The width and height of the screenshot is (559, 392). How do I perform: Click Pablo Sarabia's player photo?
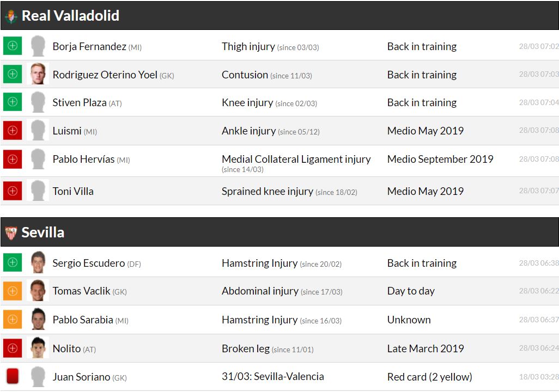click(38, 320)
